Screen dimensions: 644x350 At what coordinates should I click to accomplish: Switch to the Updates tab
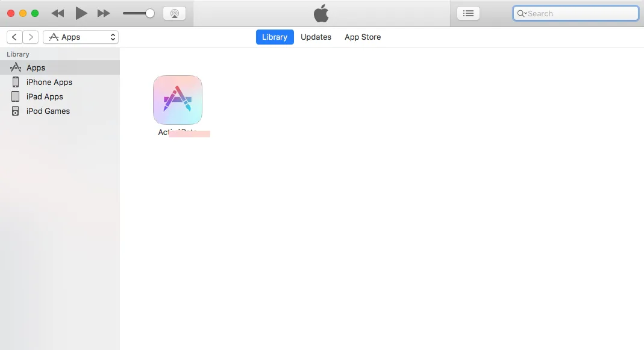tap(316, 37)
